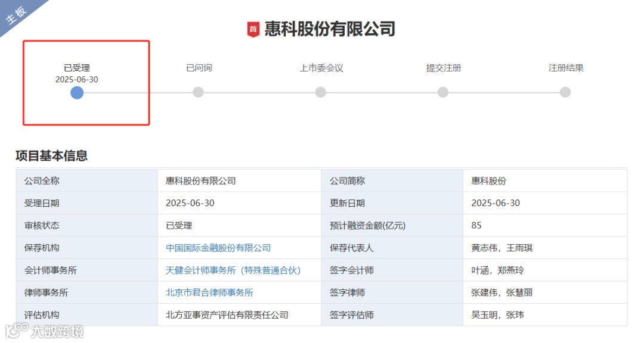Open the 中国国际金融股份有限公司 sponsor link
This screenshot has width=644, height=343.
coord(218,248)
